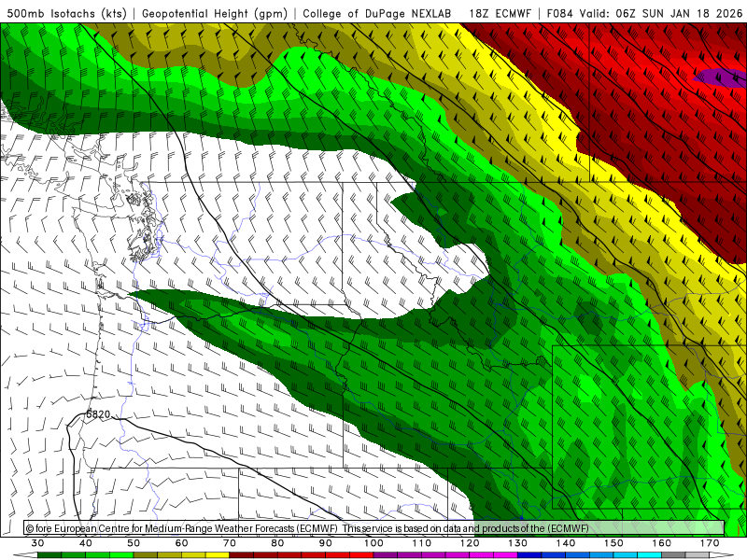Click the 110 value on the legend scale
747x560 pixels.
tap(422, 543)
